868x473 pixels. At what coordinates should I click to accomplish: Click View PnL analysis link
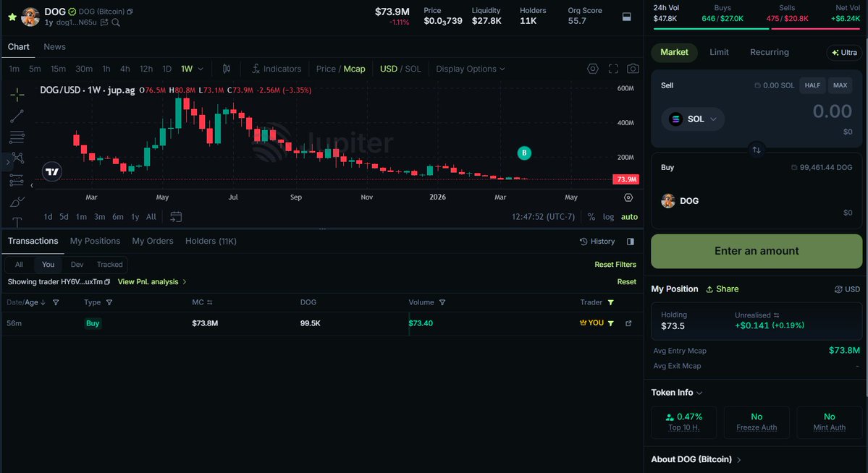coord(152,282)
